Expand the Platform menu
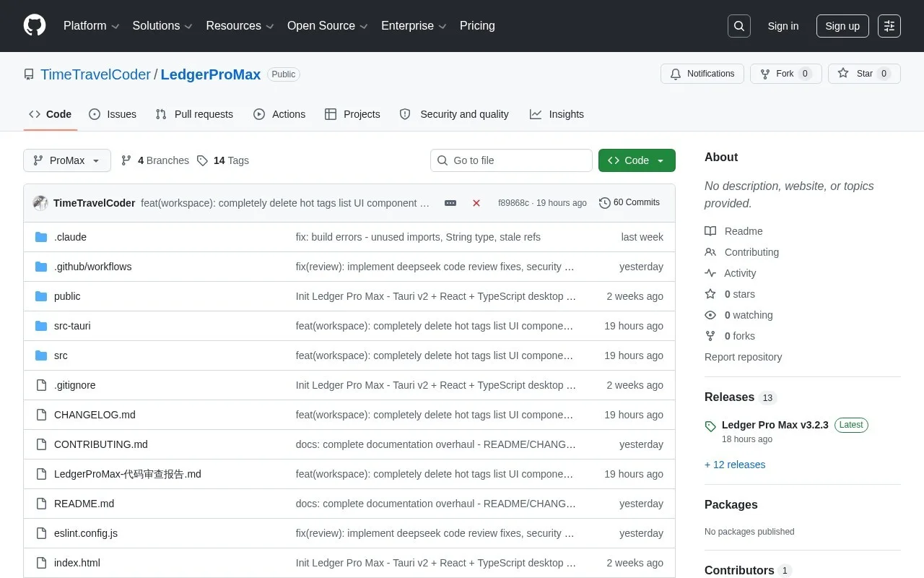Image resolution: width=924 pixels, height=578 pixels. pos(91,26)
